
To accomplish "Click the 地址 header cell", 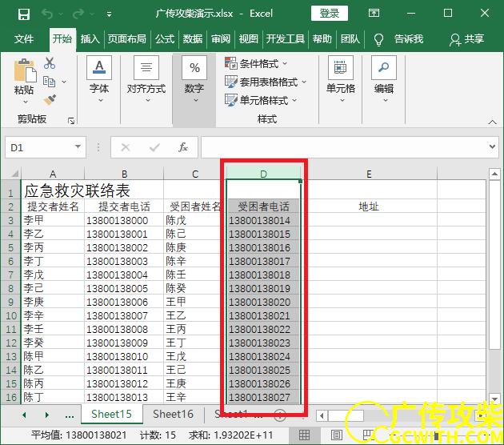I will coord(369,206).
